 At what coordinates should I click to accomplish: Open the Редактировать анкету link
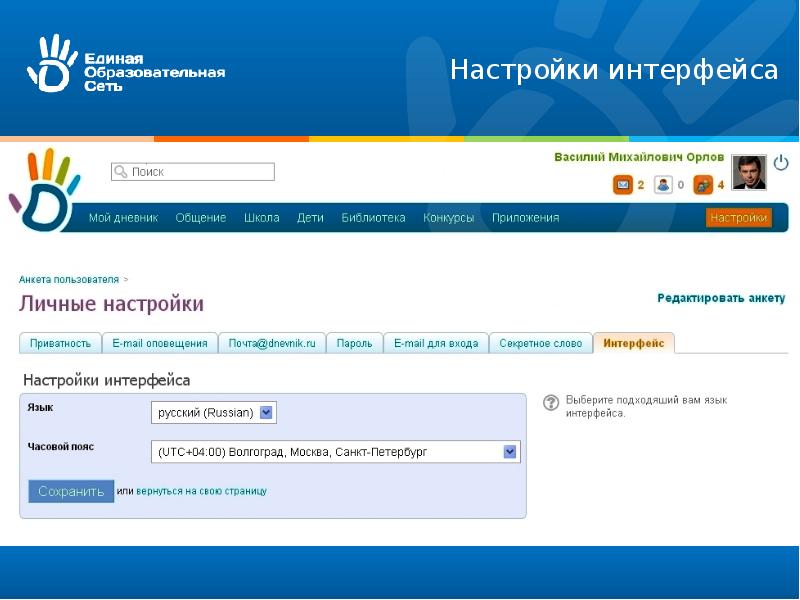pyautogui.click(x=720, y=299)
